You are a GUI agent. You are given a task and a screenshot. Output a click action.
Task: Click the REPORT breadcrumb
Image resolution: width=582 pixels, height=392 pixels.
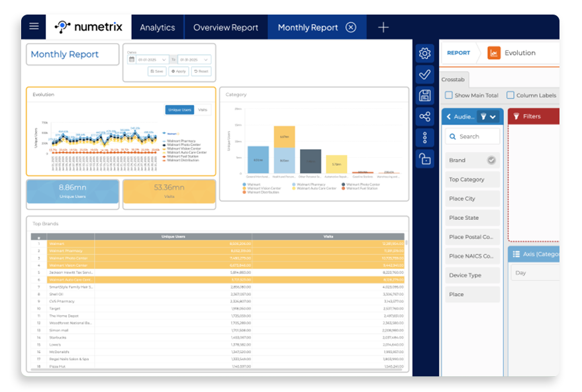(x=458, y=53)
